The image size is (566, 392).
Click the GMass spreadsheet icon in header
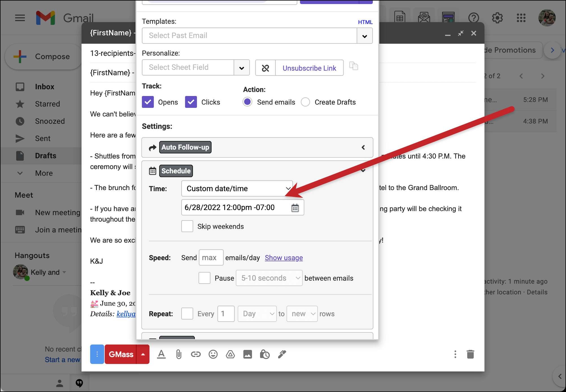click(400, 18)
